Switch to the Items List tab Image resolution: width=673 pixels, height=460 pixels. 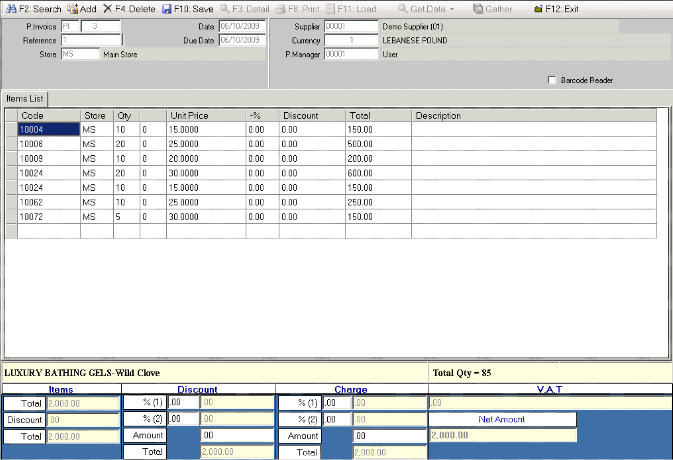[25, 97]
